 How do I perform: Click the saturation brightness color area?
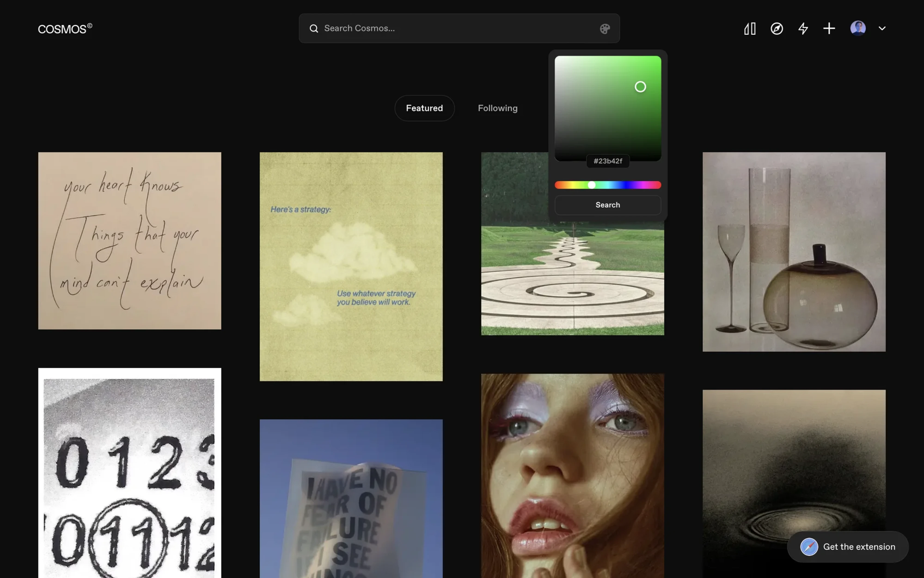pos(608,109)
